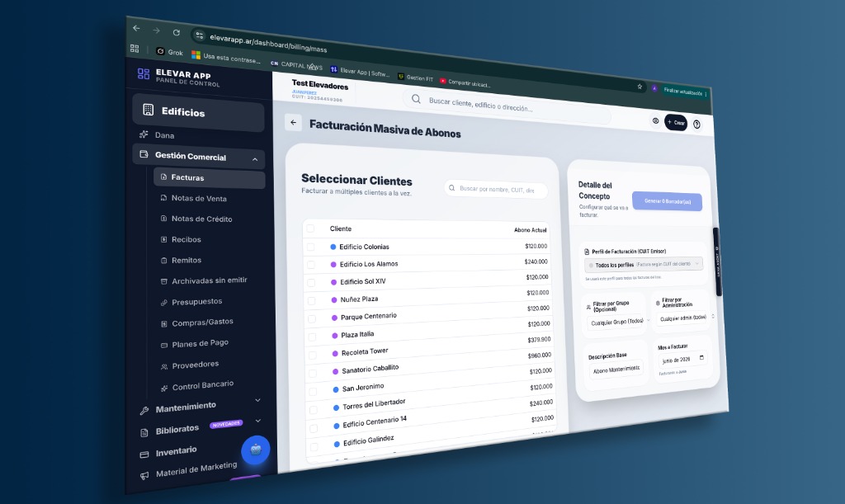Open the Todos los perfiles billing profile dropdown
The width and height of the screenshot is (845, 504).
click(x=644, y=265)
